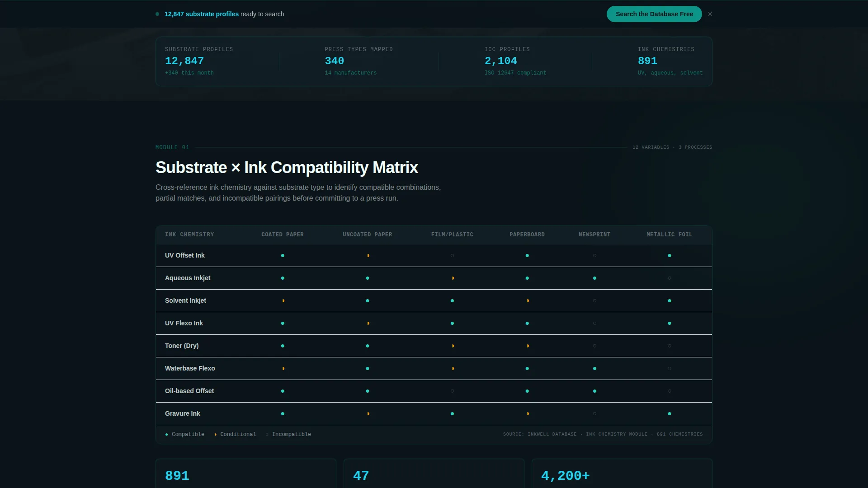Click the Substrate Profiles 12,847 stat
The image size is (868, 488).
pyautogui.click(x=199, y=61)
